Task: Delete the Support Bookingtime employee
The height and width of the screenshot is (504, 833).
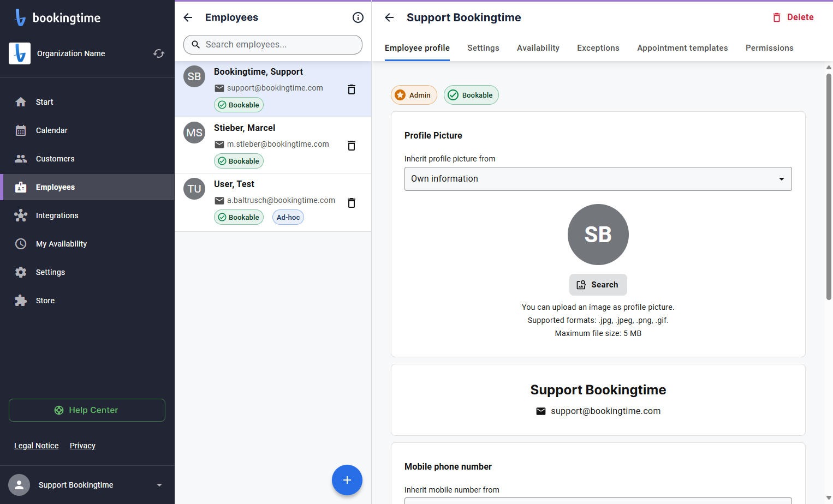Action: (793, 17)
